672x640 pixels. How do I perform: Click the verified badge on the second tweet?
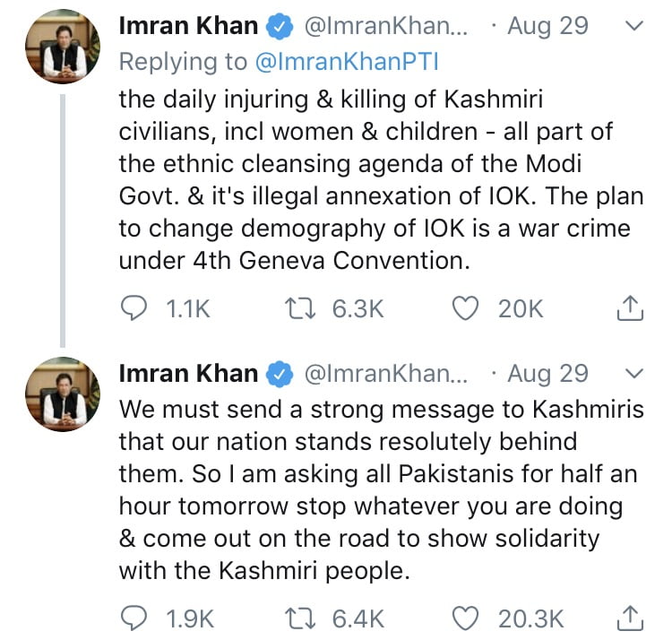[x=280, y=373]
